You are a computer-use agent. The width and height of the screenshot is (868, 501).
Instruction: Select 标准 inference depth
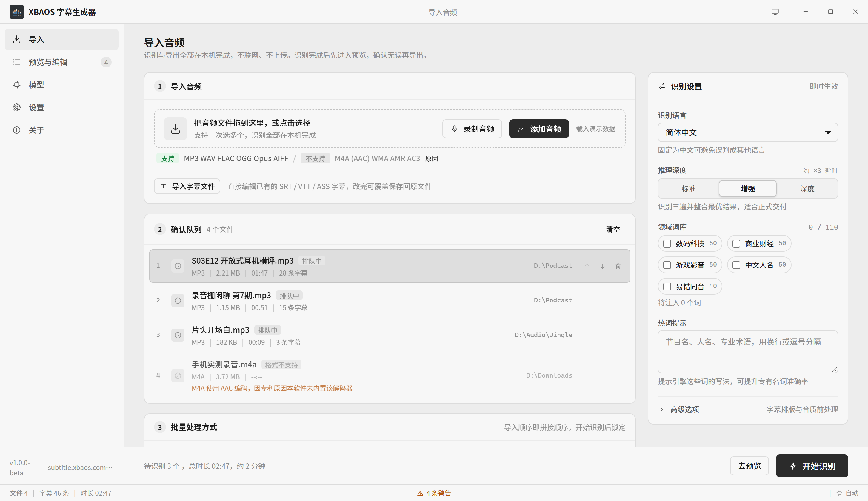coord(689,188)
